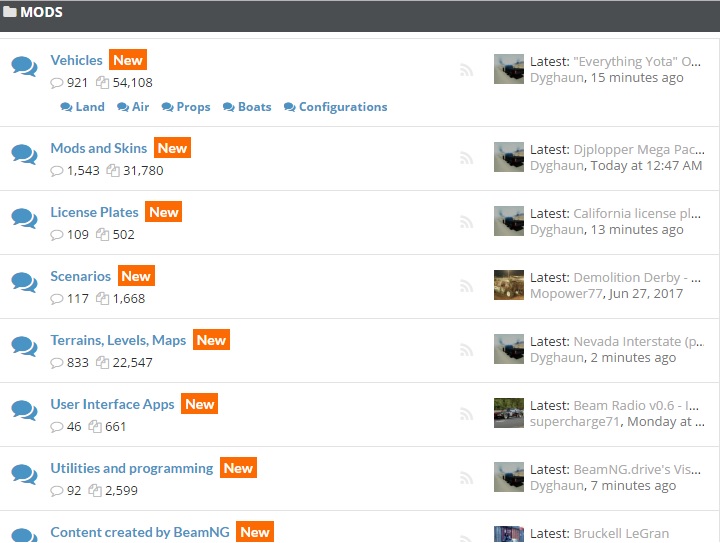Click the MODS folder icon in header

pos(10,11)
